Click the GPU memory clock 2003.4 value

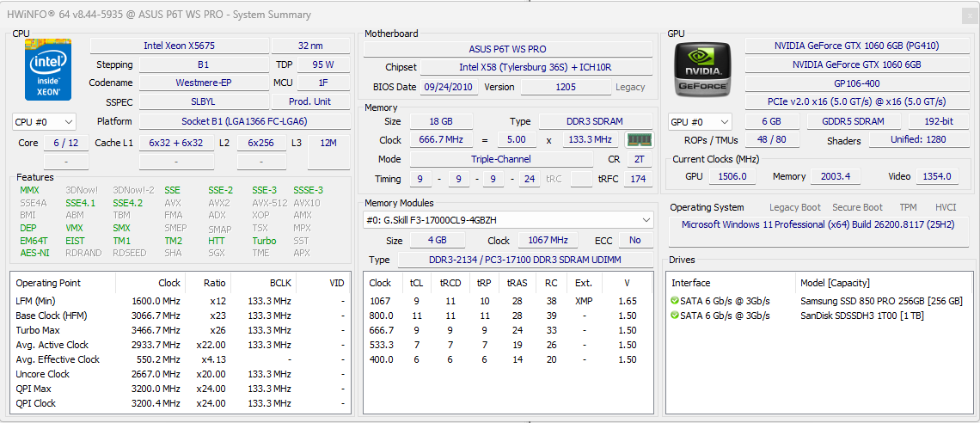point(835,176)
